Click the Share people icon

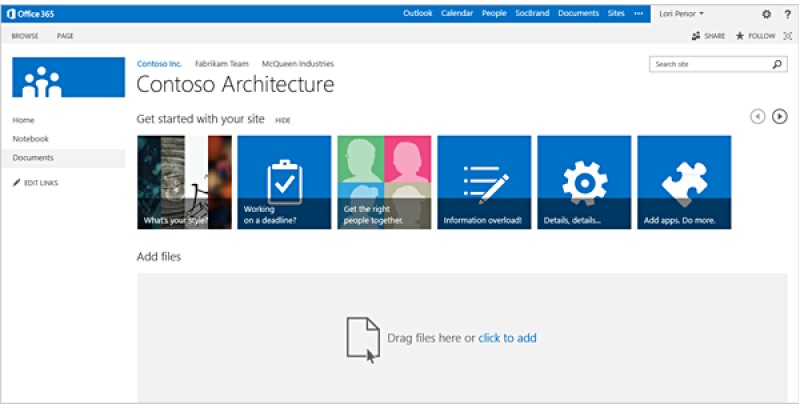(696, 36)
